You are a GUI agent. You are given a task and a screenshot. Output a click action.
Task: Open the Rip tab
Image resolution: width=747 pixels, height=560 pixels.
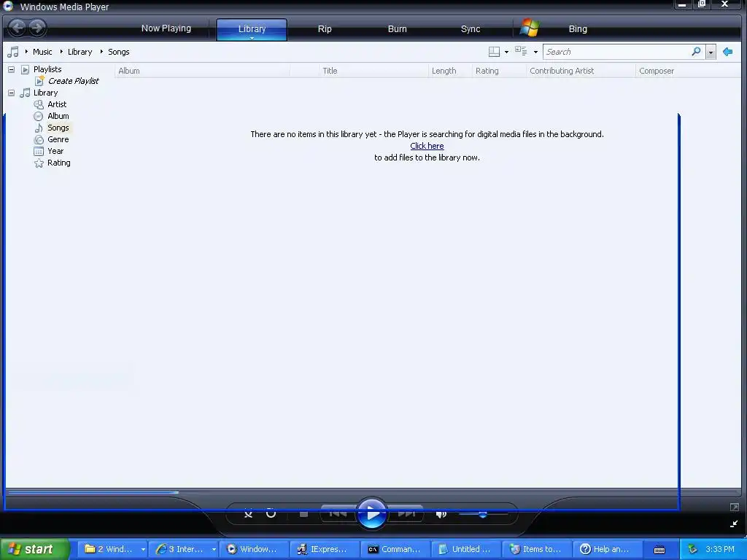tap(325, 29)
